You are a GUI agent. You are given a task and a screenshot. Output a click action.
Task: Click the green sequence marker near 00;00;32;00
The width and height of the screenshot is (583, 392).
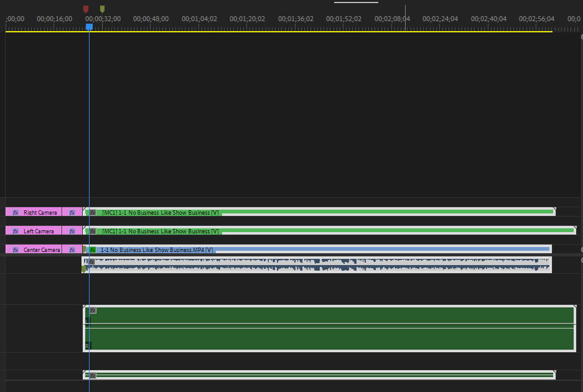(101, 9)
